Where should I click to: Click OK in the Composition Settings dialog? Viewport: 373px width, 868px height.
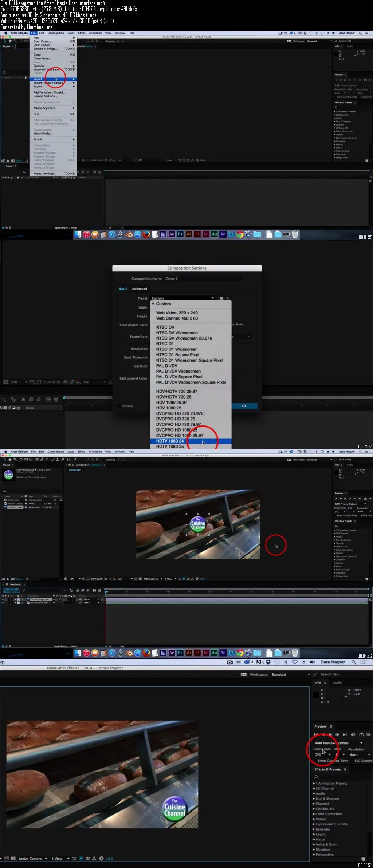(244, 406)
